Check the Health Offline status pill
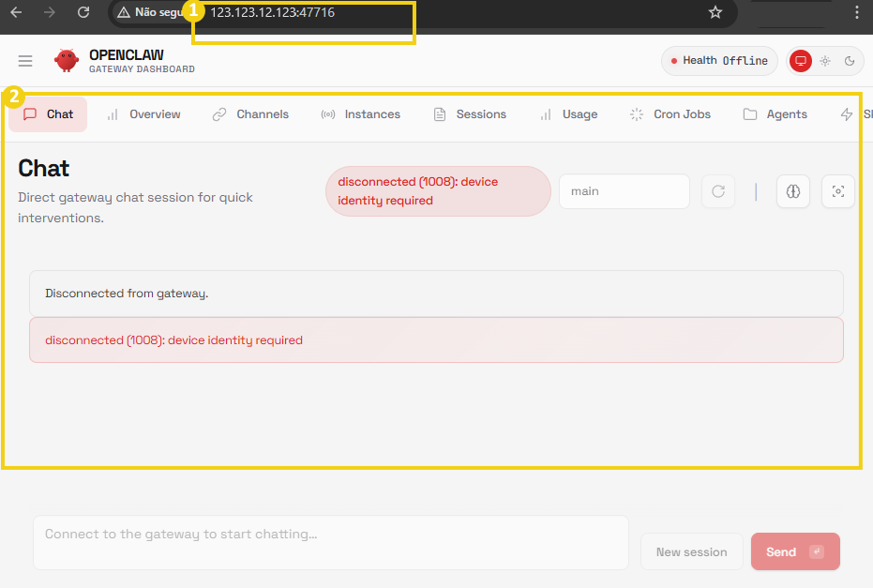Viewport: 873px width, 588px height. coord(718,60)
